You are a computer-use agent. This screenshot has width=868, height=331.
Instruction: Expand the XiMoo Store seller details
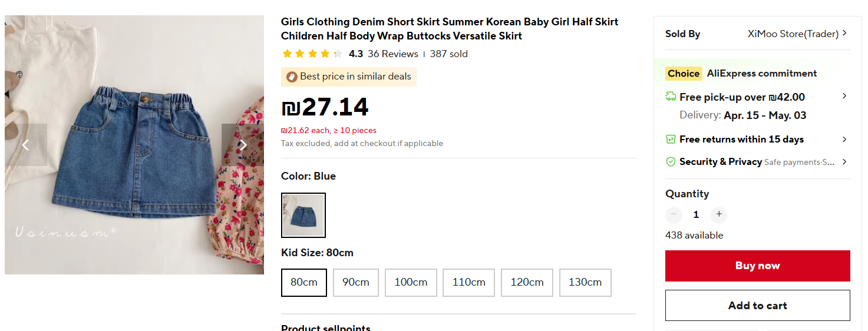click(844, 34)
